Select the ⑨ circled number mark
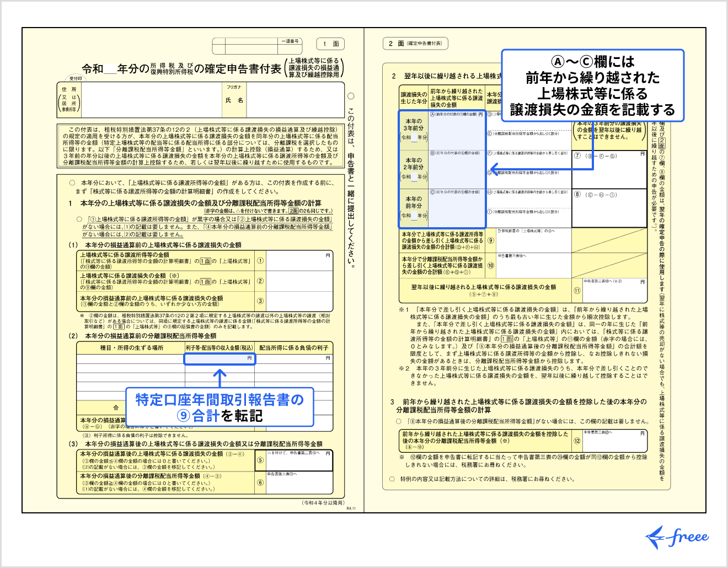The height and width of the screenshot is (568, 728). click(x=490, y=240)
